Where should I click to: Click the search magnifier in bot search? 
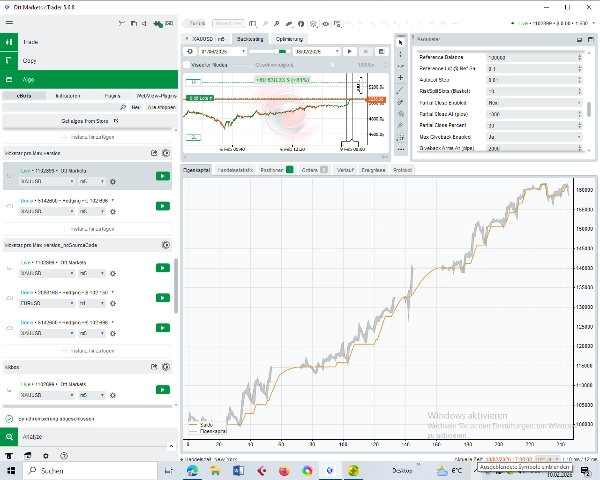coord(123,108)
